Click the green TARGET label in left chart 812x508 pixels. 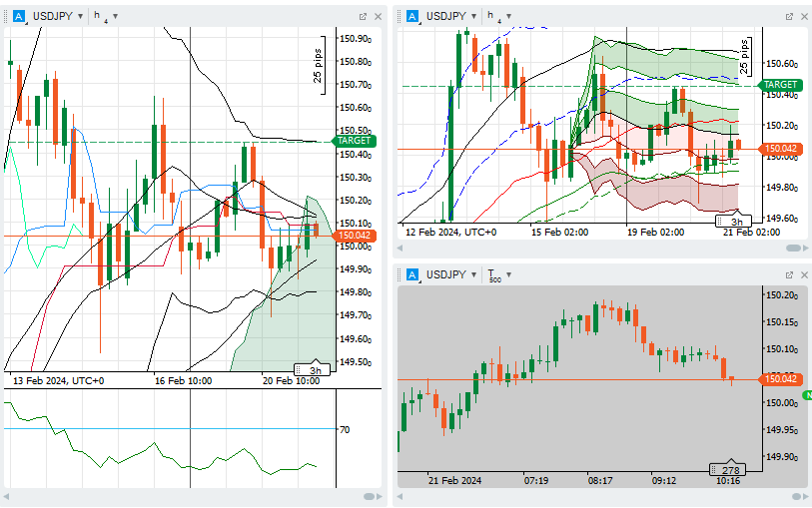pyautogui.click(x=355, y=141)
